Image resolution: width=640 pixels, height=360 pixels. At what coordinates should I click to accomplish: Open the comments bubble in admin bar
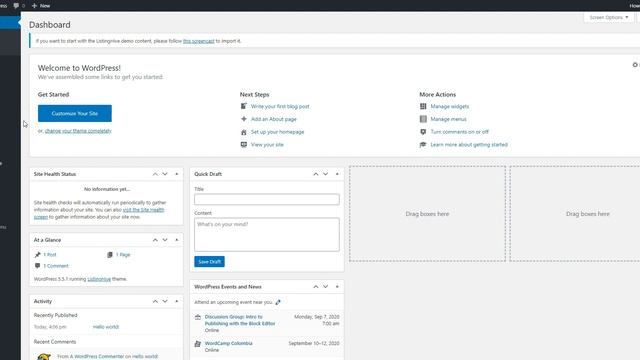[x=18, y=6]
